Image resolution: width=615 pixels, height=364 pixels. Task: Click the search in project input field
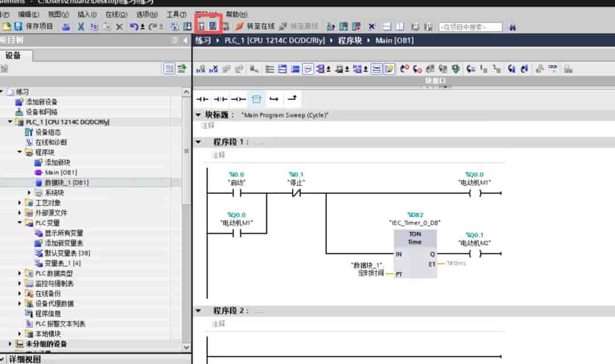pyautogui.click(x=470, y=27)
